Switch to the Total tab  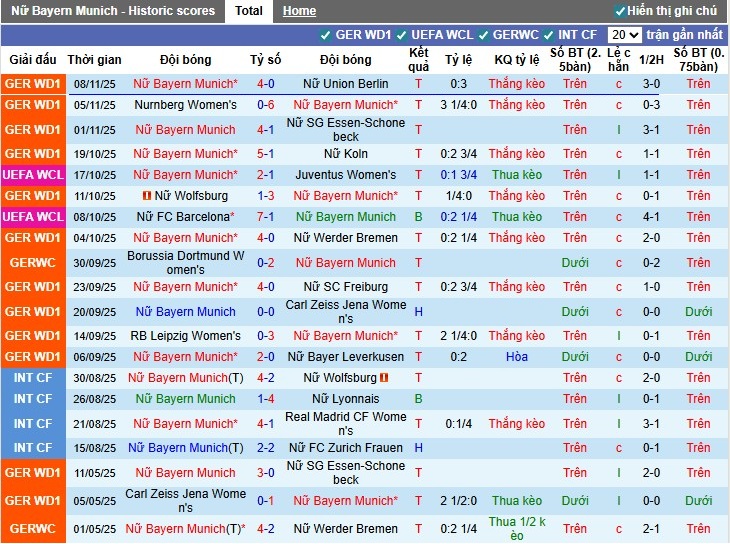(x=249, y=11)
